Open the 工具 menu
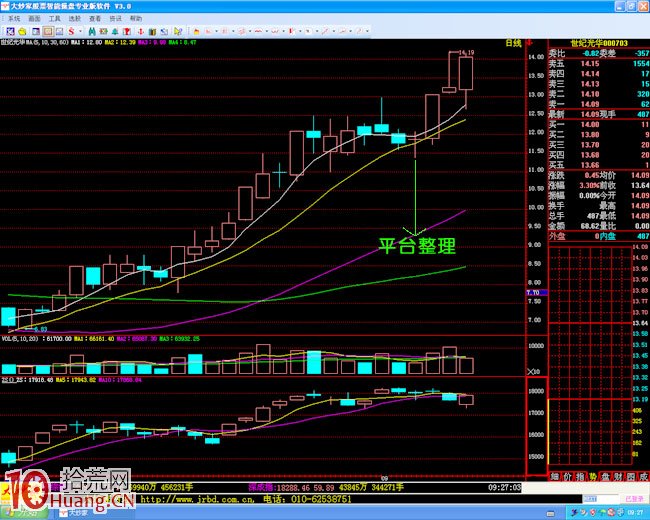650x520 pixels. [x=55, y=19]
